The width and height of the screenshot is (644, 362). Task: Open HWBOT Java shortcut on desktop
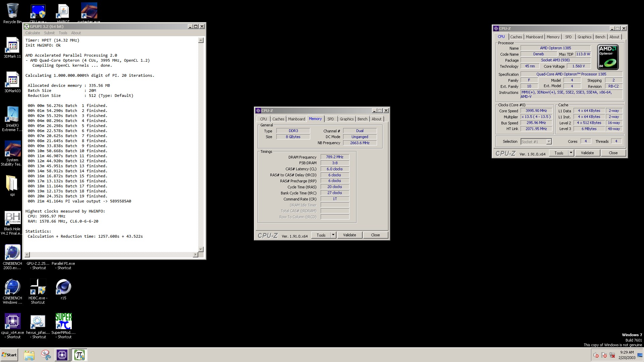[63, 13]
